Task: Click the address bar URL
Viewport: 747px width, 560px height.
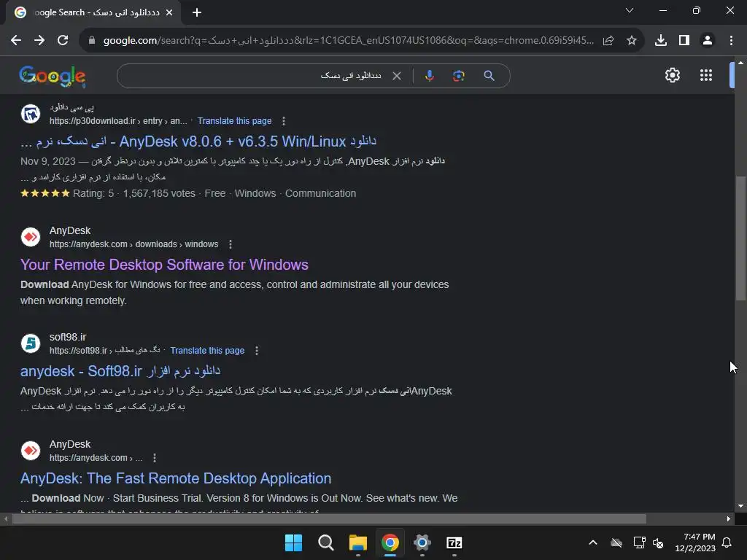Action: [x=349, y=41]
